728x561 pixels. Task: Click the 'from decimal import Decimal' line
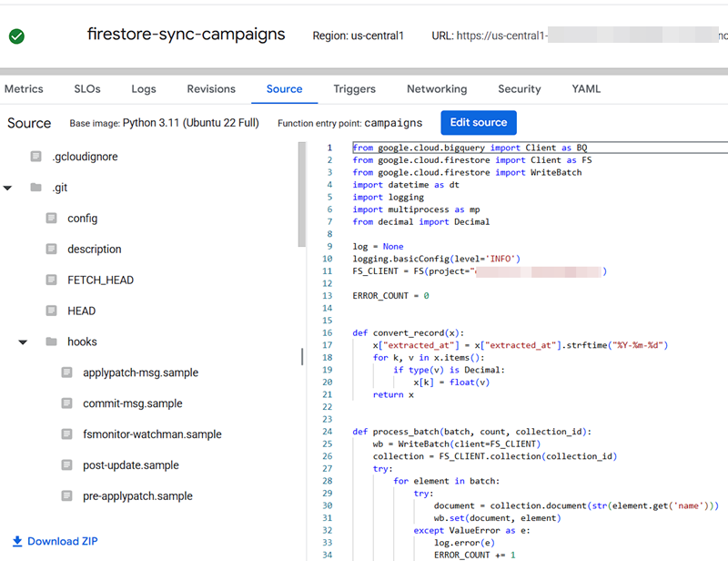click(x=420, y=221)
